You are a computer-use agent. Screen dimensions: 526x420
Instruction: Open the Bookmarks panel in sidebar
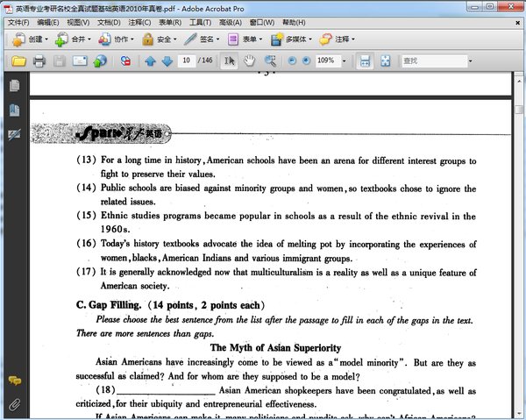point(14,110)
